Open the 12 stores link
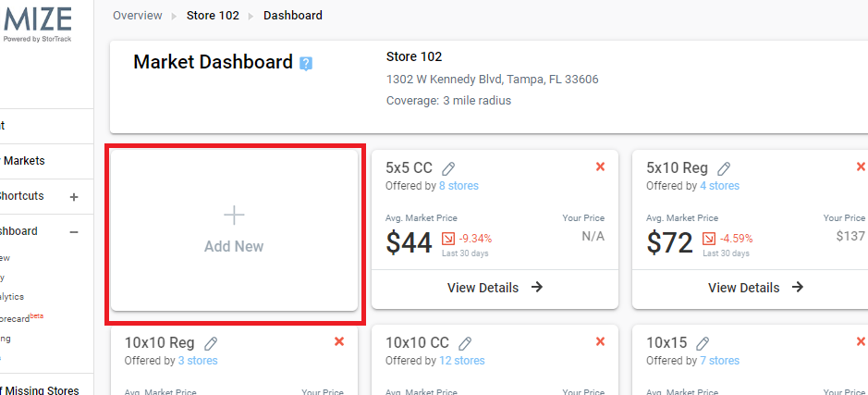The height and width of the screenshot is (395, 868). pyautogui.click(x=461, y=361)
